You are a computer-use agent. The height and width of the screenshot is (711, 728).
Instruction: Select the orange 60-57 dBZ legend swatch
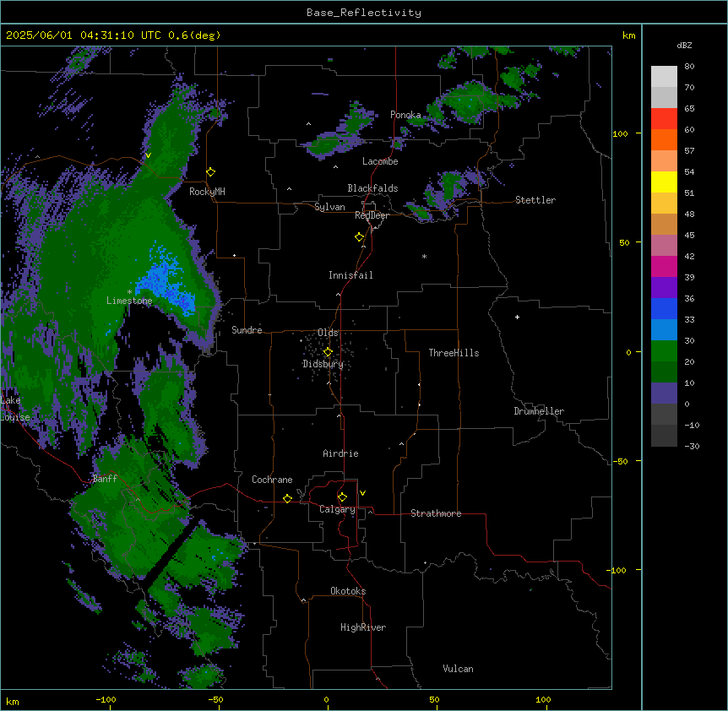tap(664, 139)
